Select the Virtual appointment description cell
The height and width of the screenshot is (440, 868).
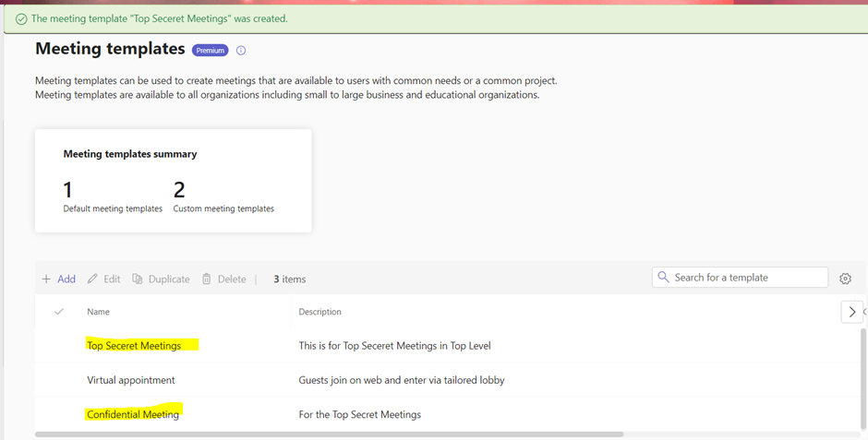[403, 380]
